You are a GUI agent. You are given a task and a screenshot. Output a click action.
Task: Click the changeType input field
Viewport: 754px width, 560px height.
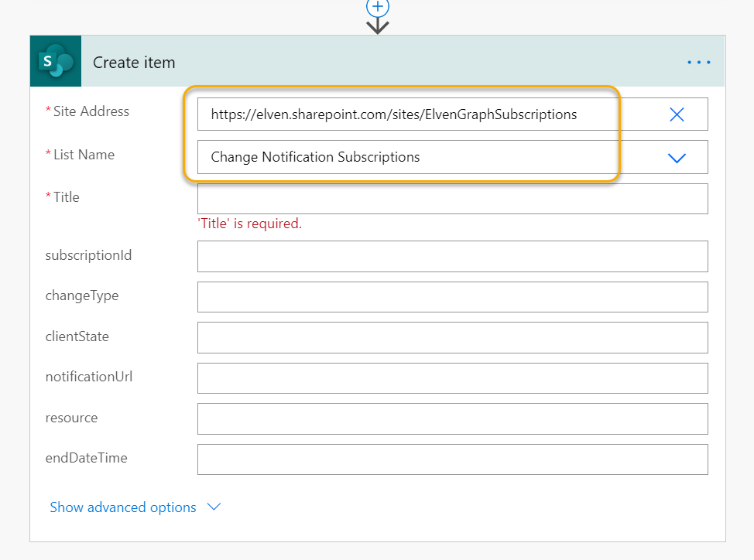pos(453,297)
